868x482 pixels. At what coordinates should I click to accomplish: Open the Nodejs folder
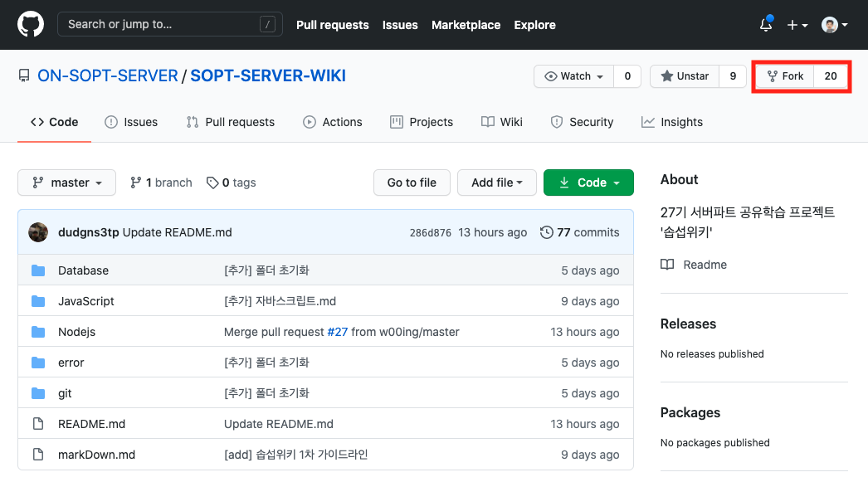(x=77, y=332)
